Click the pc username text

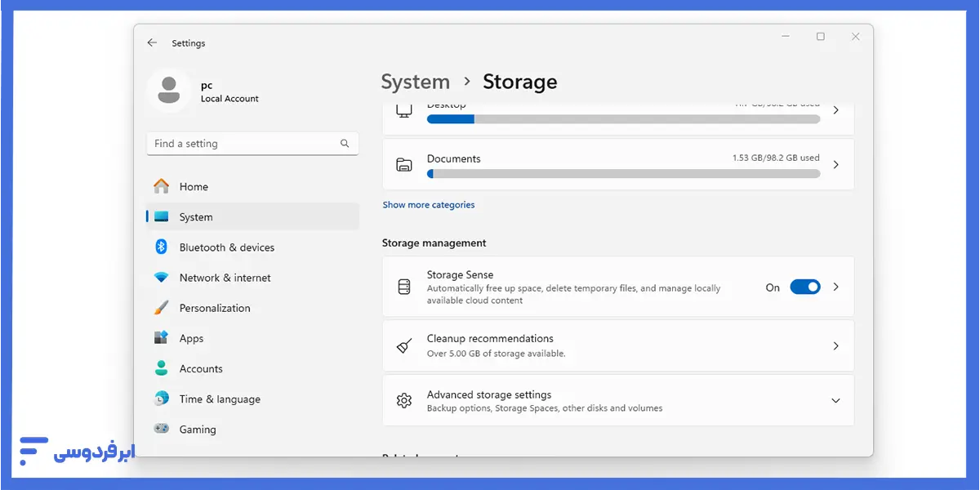point(207,85)
